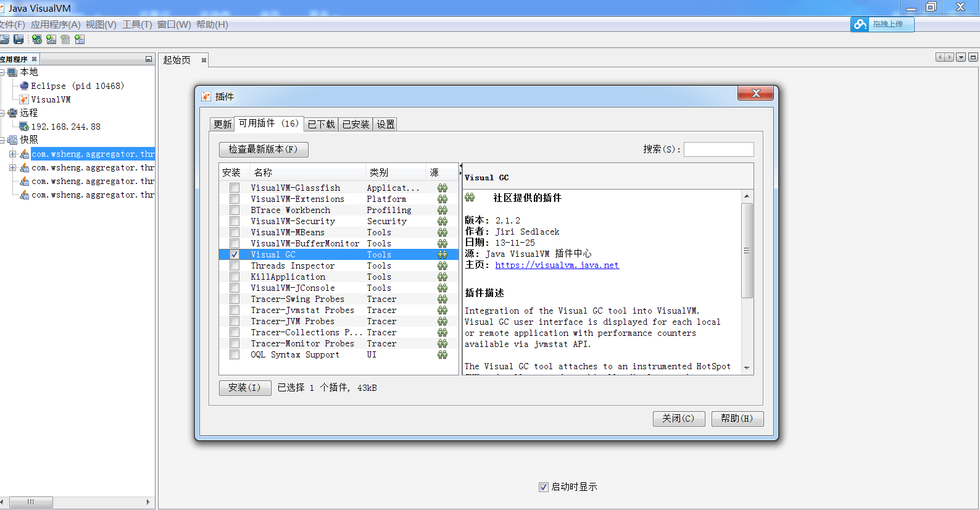Click the VisualVM app icon in tree
The width and height of the screenshot is (980, 510).
pyautogui.click(x=24, y=99)
